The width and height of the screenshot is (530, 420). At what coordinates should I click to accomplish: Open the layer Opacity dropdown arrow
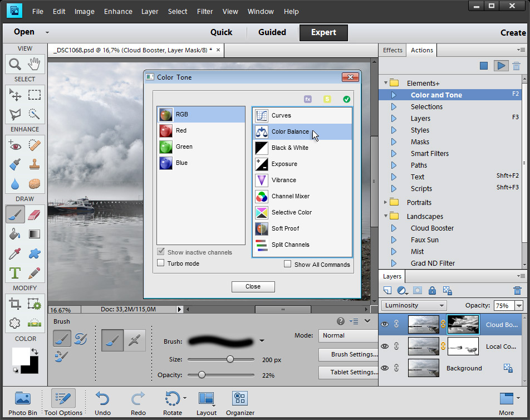pos(519,306)
